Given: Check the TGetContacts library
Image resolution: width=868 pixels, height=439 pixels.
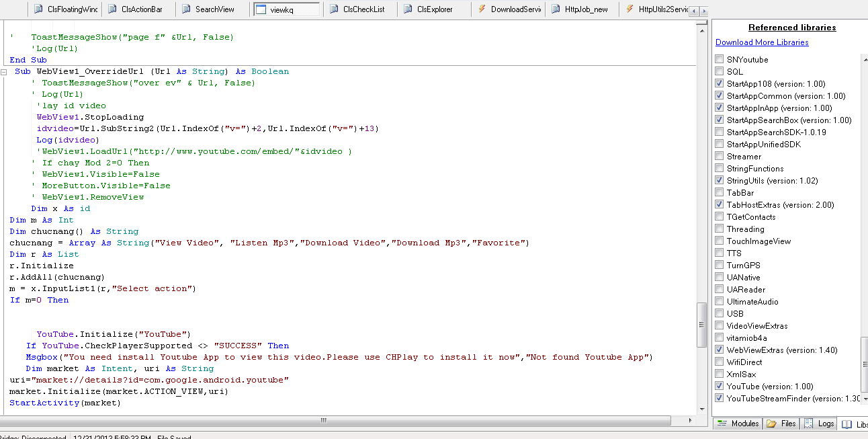Looking at the screenshot, I should click(720, 216).
